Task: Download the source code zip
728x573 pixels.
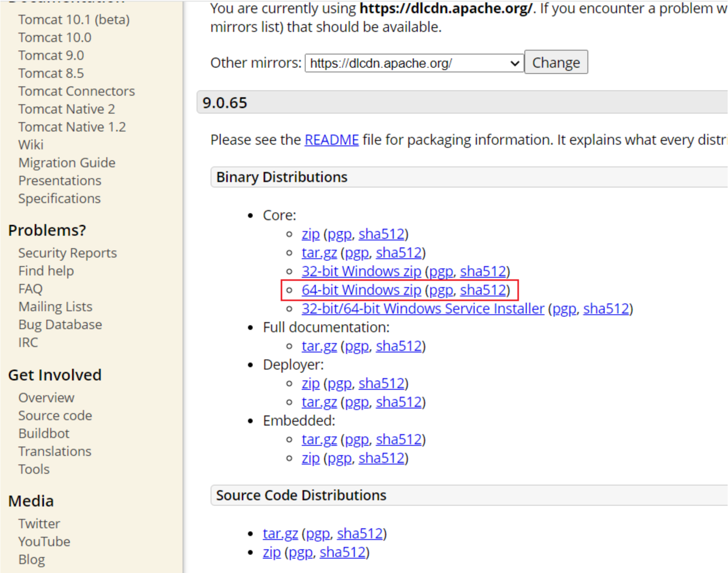Action: point(272,552)
